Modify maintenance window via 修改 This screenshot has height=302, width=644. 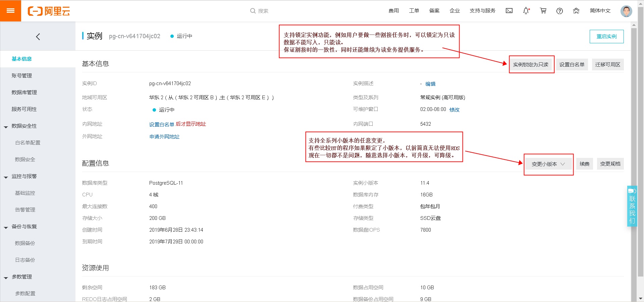[454, 110]
